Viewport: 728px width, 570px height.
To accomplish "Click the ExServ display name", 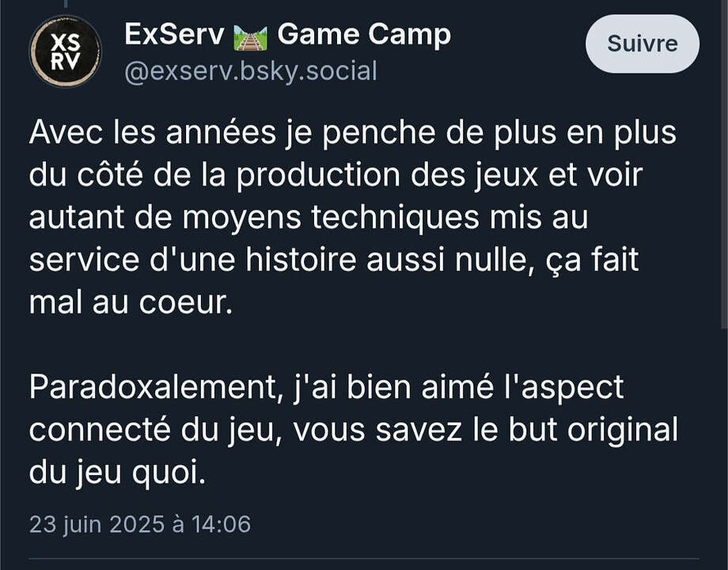I will (174, 35).
